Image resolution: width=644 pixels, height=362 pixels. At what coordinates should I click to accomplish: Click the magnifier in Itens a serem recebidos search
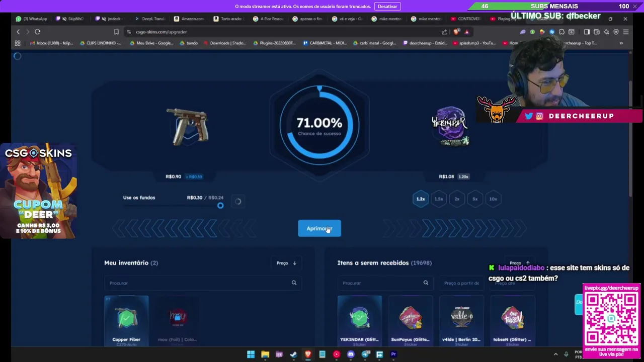coord(426,283)
